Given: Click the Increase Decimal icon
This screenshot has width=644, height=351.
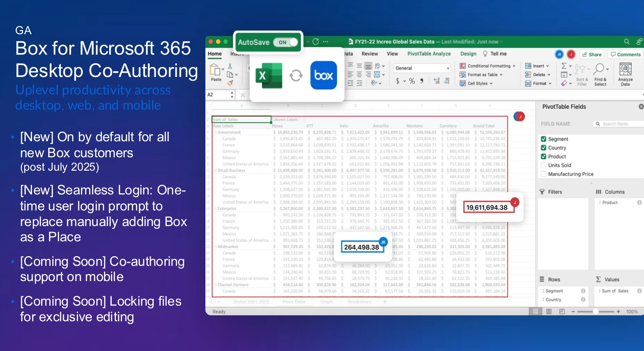Looking at the screenshot, I should pyautogui.click(x=437, y=81).
